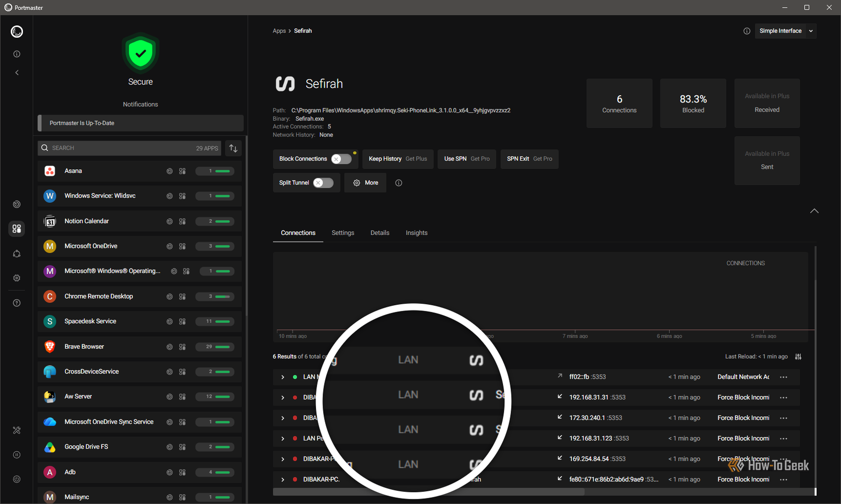Image resolution: width=841 pixels, height=504 pixels.
Task: Expand the 169.254.84.54 connection row
Action: pos(282,459)
